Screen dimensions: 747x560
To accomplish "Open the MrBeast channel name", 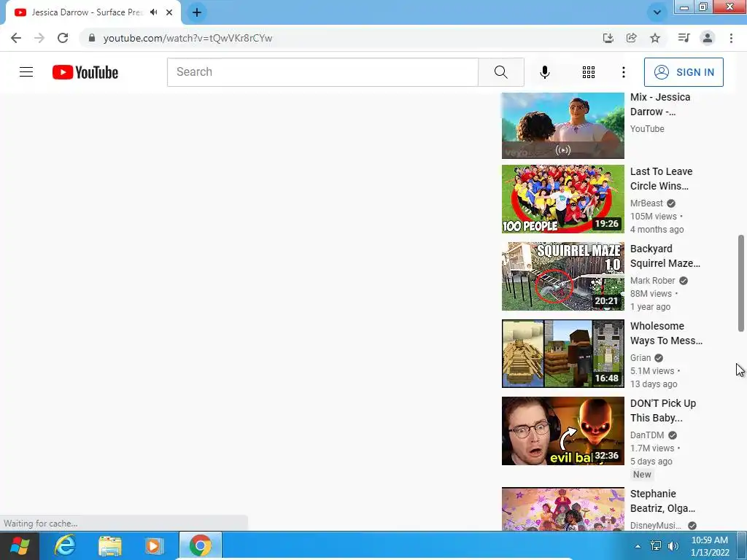I will pyautogui.click(x=646, y=203).
